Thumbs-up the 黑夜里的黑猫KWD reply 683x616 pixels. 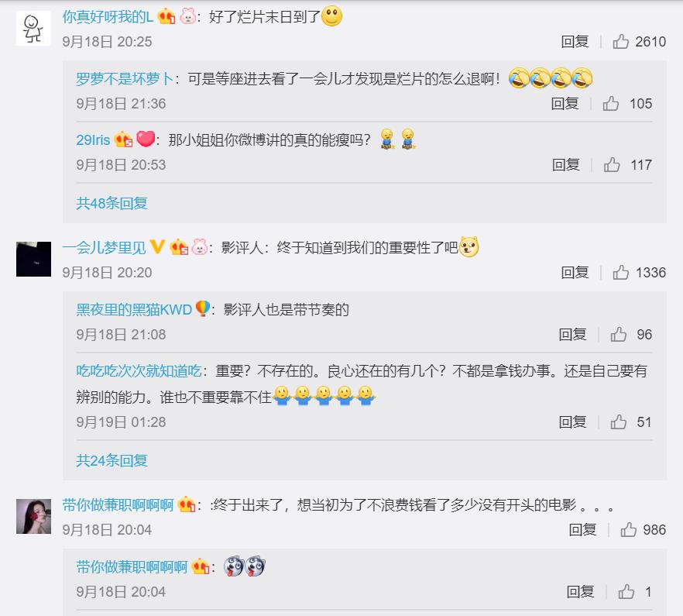pyautogui.click(x=618, y=335)
